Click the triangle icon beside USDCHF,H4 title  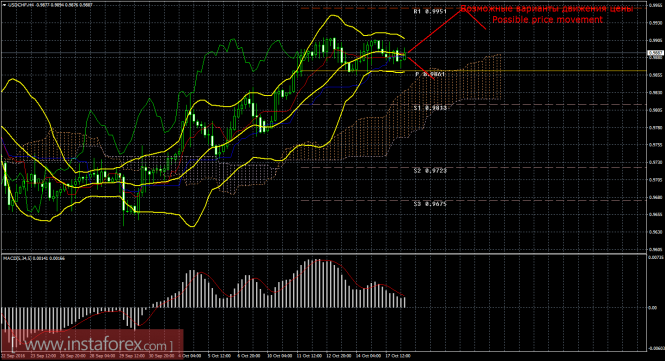(x=5, y=5)
